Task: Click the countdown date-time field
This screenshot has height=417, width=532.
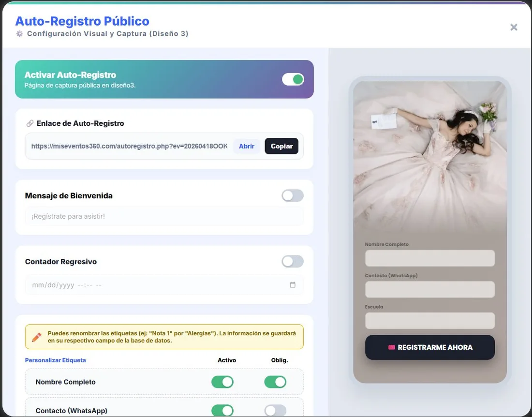Action: tap(164, 284)
